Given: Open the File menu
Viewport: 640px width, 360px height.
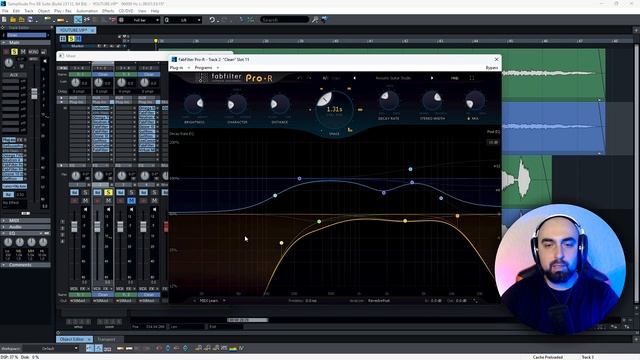Looking at the screenshot, I should click(x=5, y=11).
